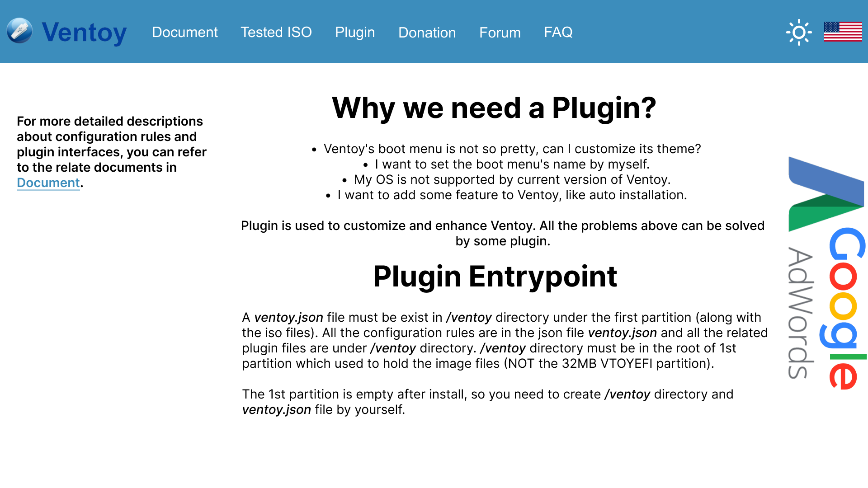Image resolution: width=868 pixels, height=488 pixels.
Task: Click the Ventoy brand title
Action: pyautogui.click(x=84, y=33)
